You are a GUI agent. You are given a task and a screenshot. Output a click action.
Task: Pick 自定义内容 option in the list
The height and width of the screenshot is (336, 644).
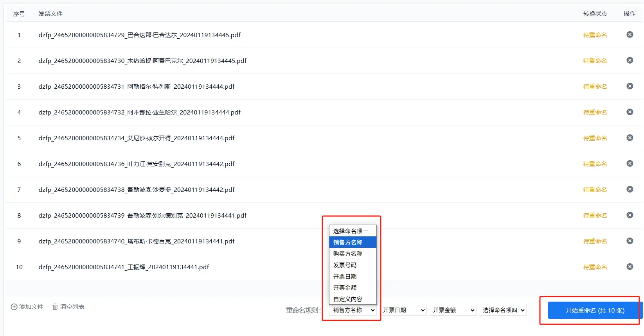tap(348, 299)
